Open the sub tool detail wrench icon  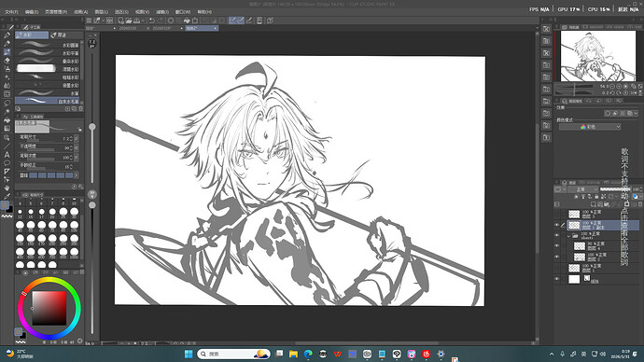point(80,187)
